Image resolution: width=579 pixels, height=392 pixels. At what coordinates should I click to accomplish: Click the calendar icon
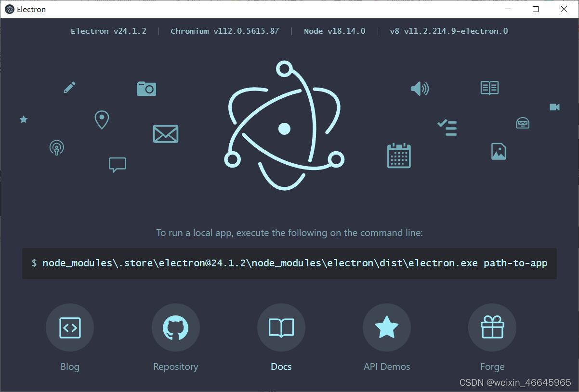coord(398,155)
